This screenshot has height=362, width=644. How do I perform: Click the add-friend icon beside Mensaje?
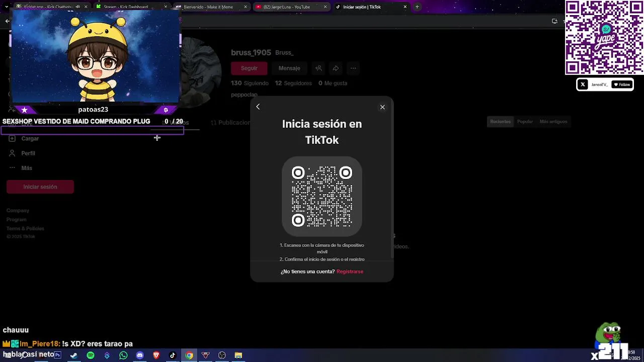(x=318, y=68)
